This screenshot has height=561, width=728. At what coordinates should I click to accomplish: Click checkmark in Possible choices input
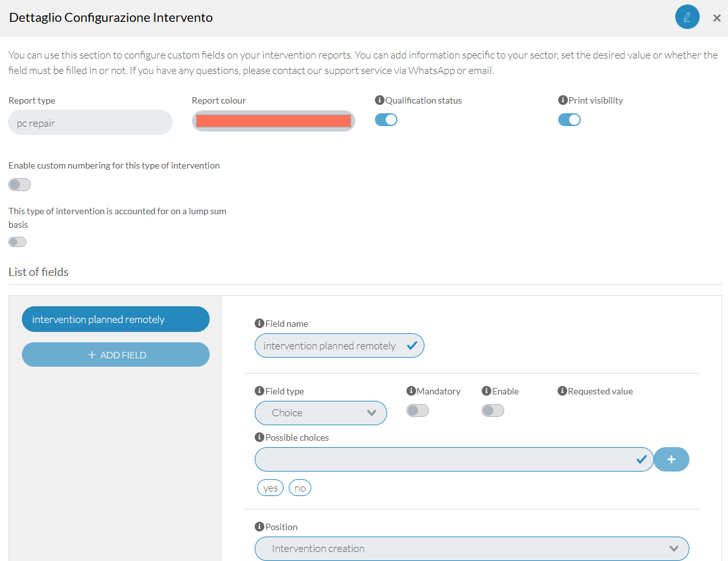tap(642, 459)
